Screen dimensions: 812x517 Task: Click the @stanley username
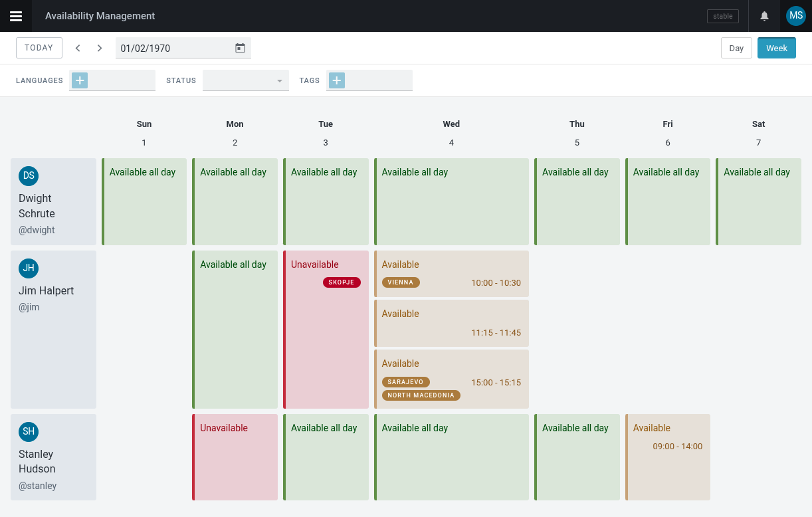pyautogui.click(x=37, y=486)
